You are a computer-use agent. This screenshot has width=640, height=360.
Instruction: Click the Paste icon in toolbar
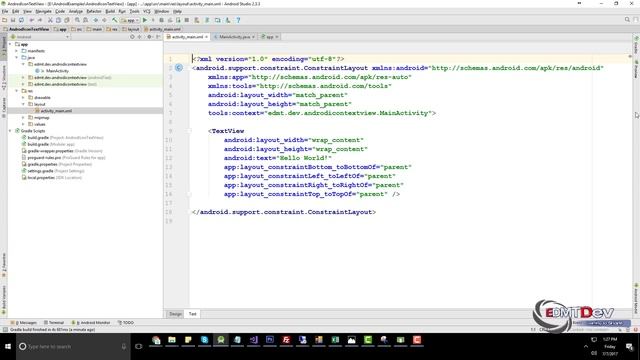pos(67,20)
